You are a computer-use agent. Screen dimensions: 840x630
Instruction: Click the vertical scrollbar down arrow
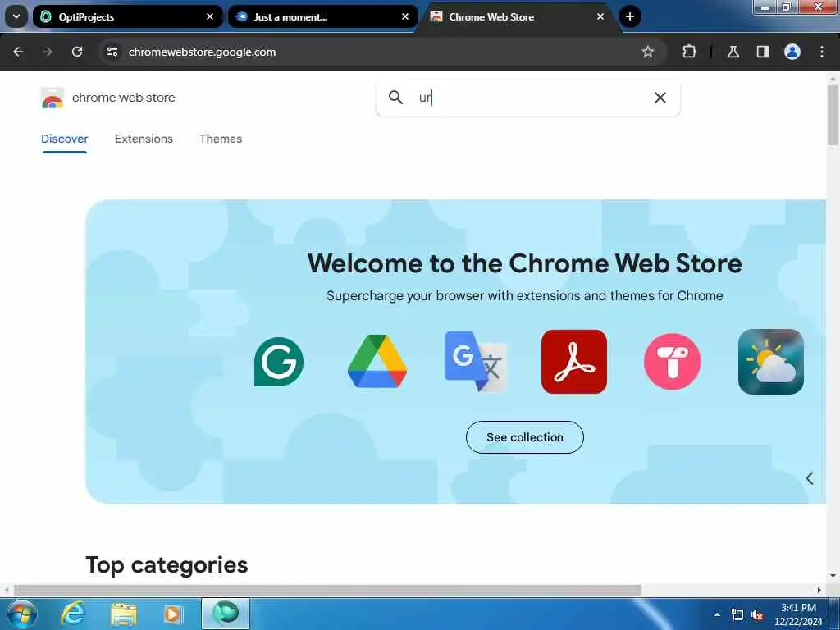[x=833, y=576]
